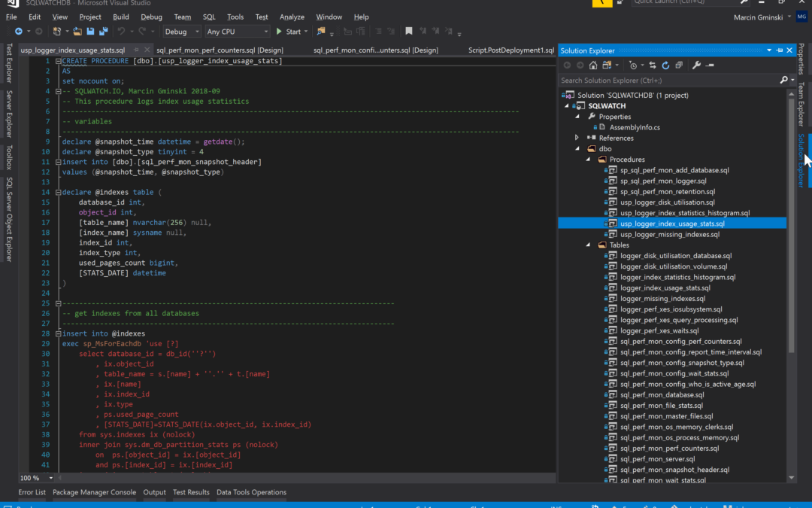This screenshot has width=812, height=508.
Task: Click the Save All icon
Action: click(x=103, y=31)
